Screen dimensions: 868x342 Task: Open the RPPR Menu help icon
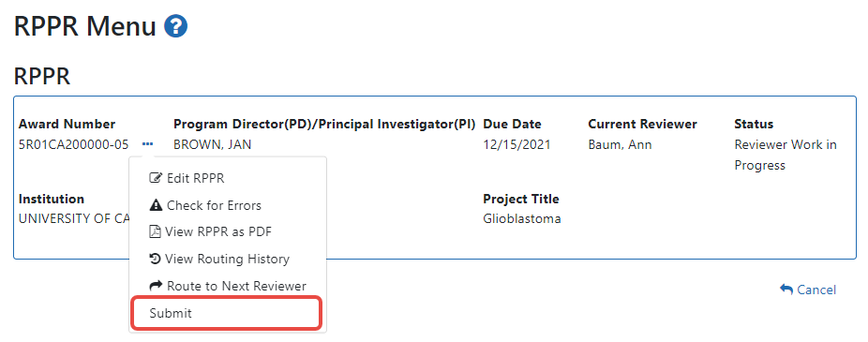click(x=176, y=26)
